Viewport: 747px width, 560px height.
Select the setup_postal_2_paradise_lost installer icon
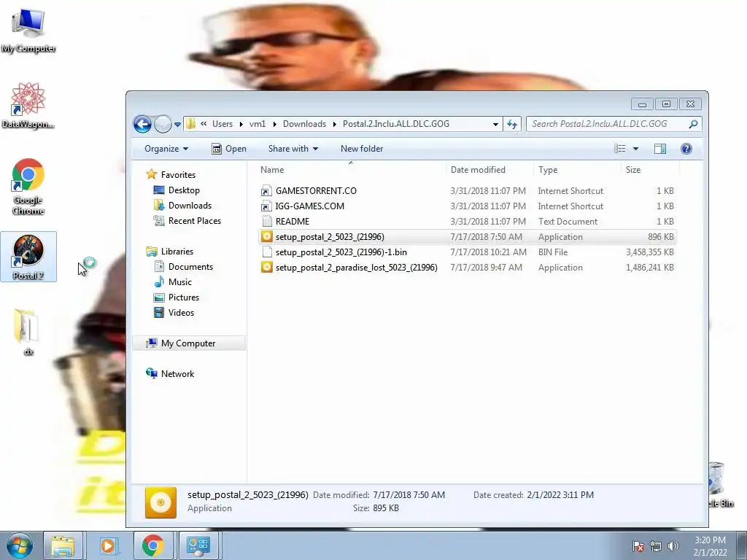[x=266, y=267]
